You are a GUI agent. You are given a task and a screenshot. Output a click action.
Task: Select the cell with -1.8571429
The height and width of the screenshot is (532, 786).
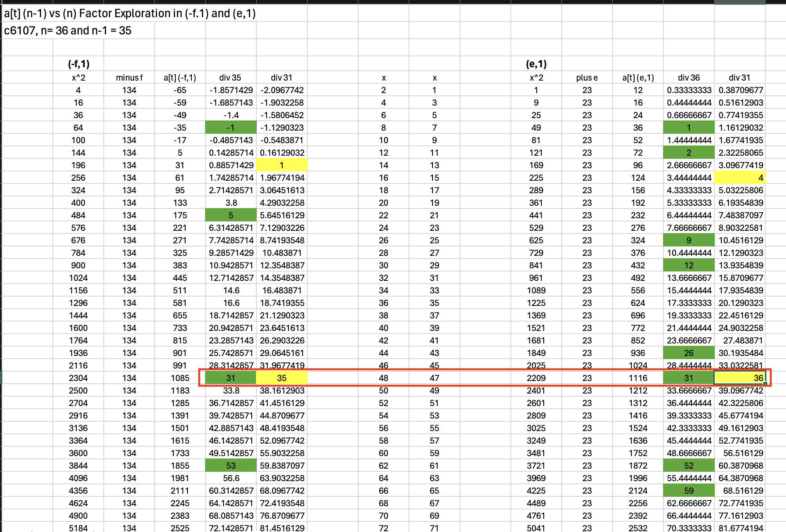pyautogui.click(x=231, y=90)
